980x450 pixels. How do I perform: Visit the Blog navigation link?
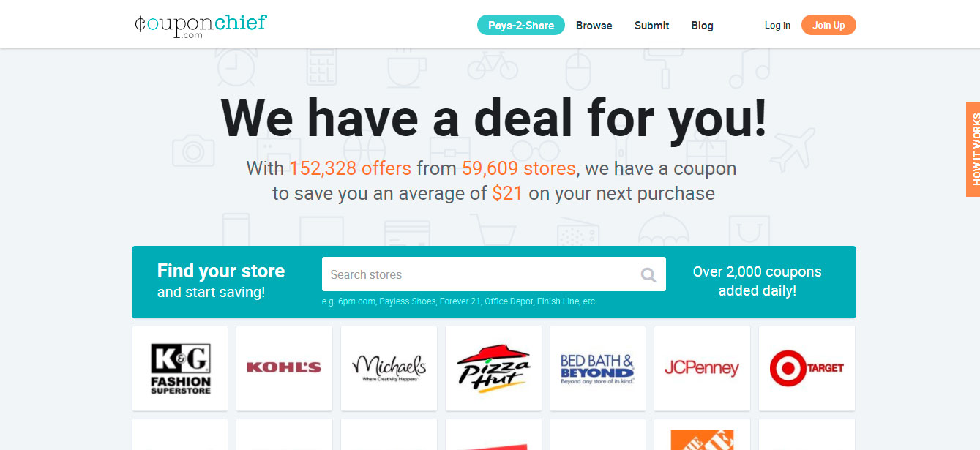click(702, 26)
